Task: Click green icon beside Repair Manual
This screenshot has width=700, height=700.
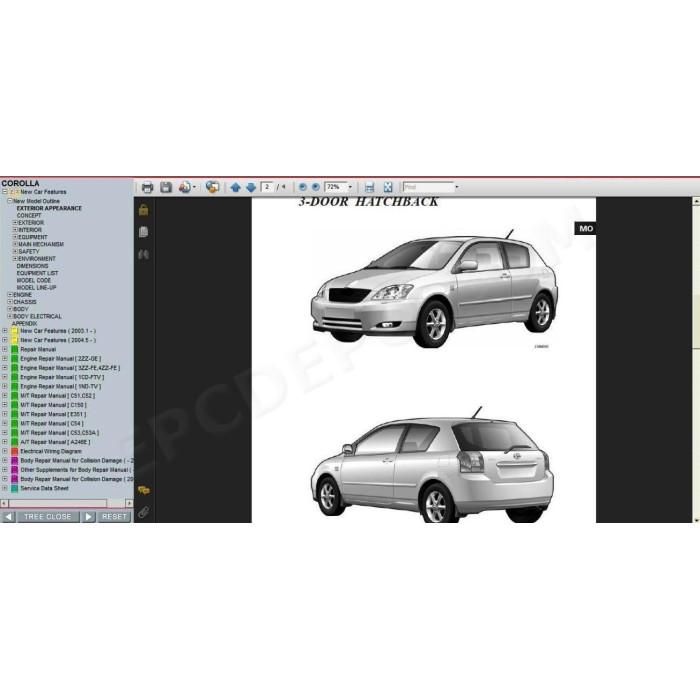Action: point(15,350)
